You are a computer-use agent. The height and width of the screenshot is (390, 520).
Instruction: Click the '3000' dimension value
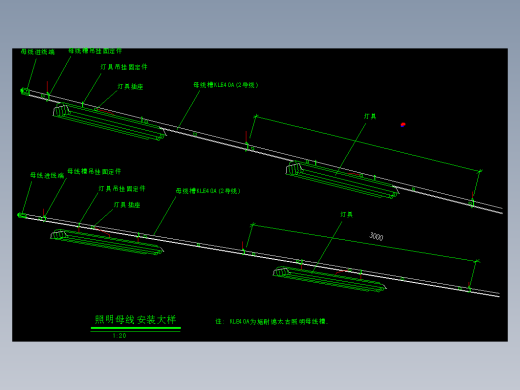pyautogui.click(x=376, y=236)
